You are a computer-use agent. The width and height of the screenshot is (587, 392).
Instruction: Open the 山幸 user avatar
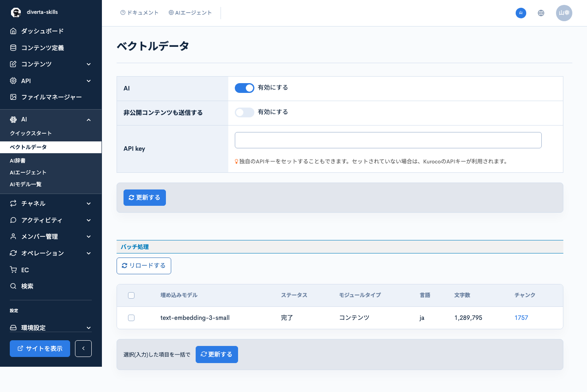[564, 13]
